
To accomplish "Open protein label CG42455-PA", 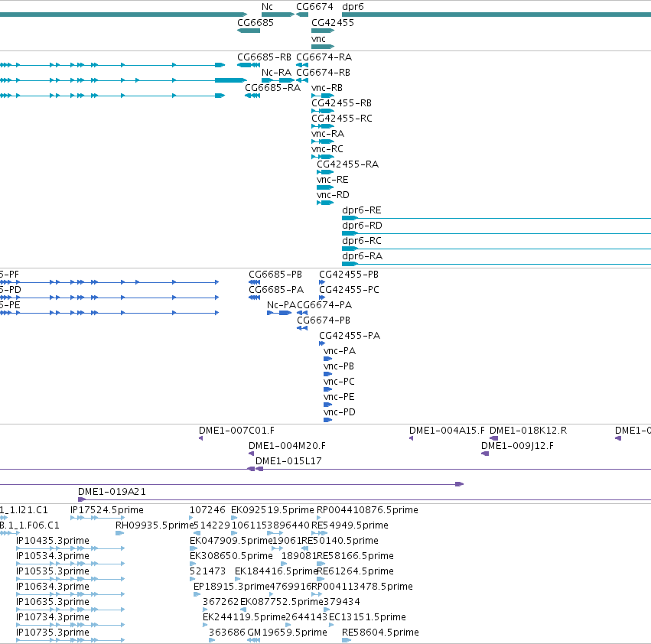I will click(x=350, y=336).
